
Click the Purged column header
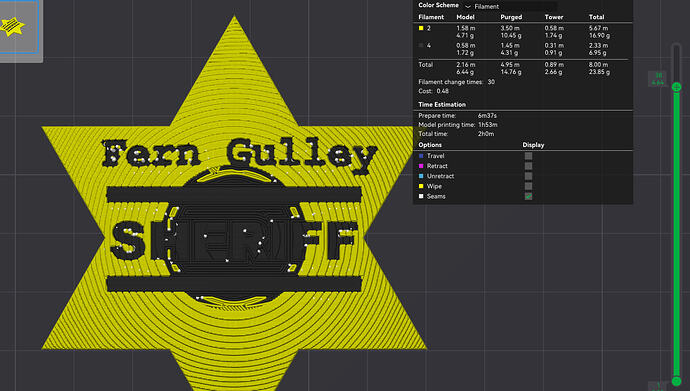pos(511,17)
